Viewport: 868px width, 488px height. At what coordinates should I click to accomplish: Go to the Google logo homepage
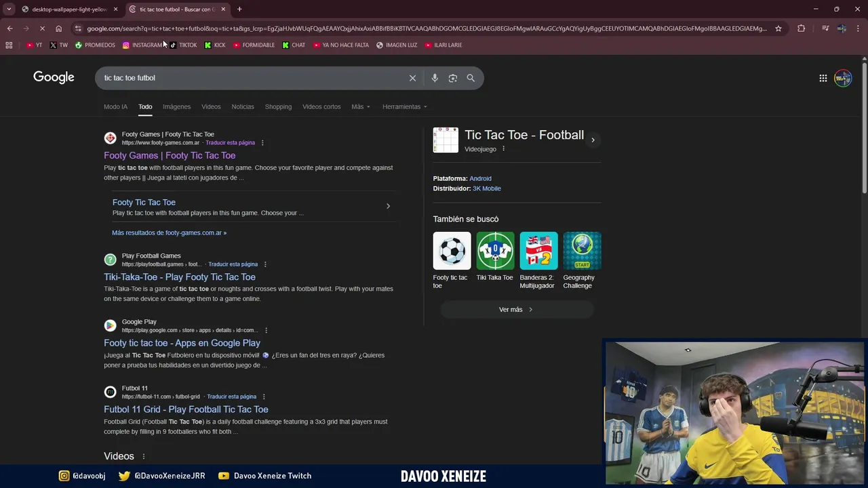click(x=54, y=77)
